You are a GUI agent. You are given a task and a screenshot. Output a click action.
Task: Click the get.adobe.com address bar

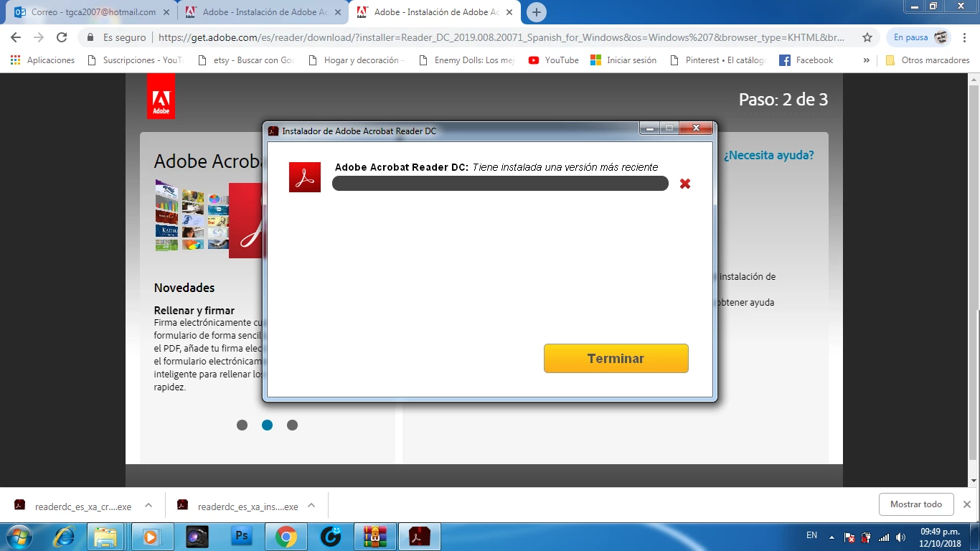coord(501,37)
